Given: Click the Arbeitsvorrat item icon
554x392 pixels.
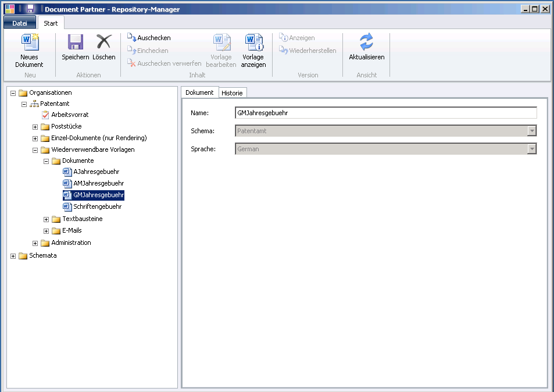Looking at the screenshot, I should point(45,115).
